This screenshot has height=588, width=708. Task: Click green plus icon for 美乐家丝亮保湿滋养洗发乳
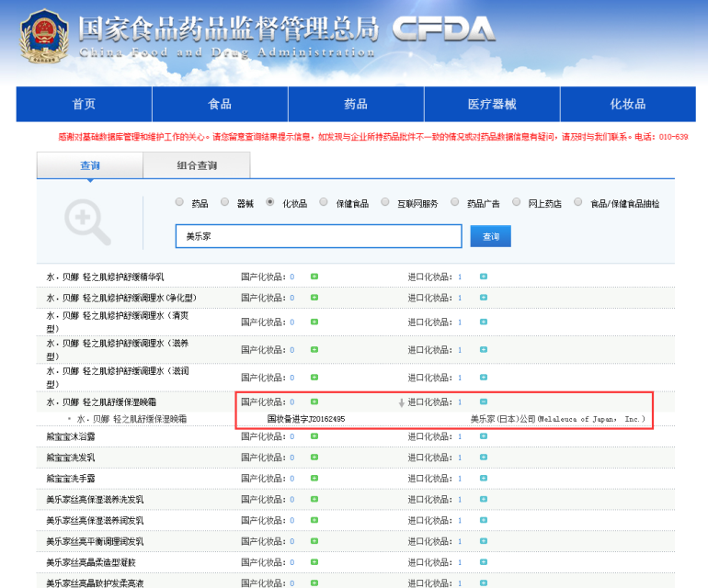(314, 499)
